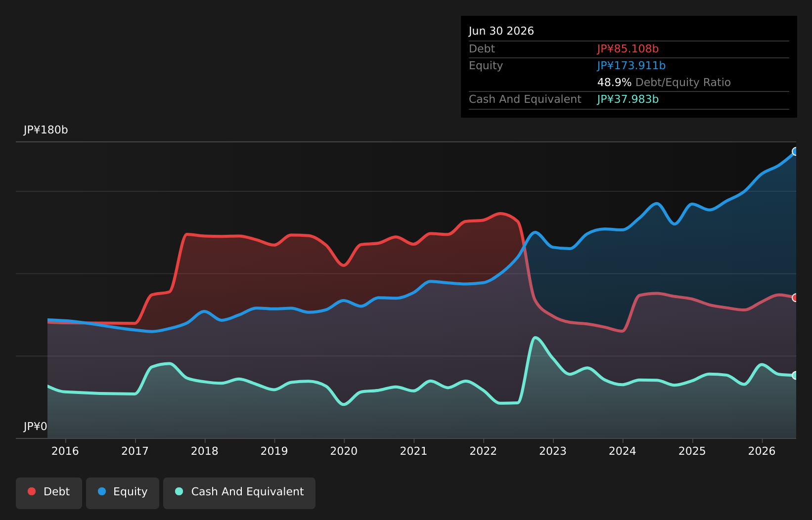Click the 2019 x-axis label
This screenshot has width=812, height=520.
click(x=274, y=451)
